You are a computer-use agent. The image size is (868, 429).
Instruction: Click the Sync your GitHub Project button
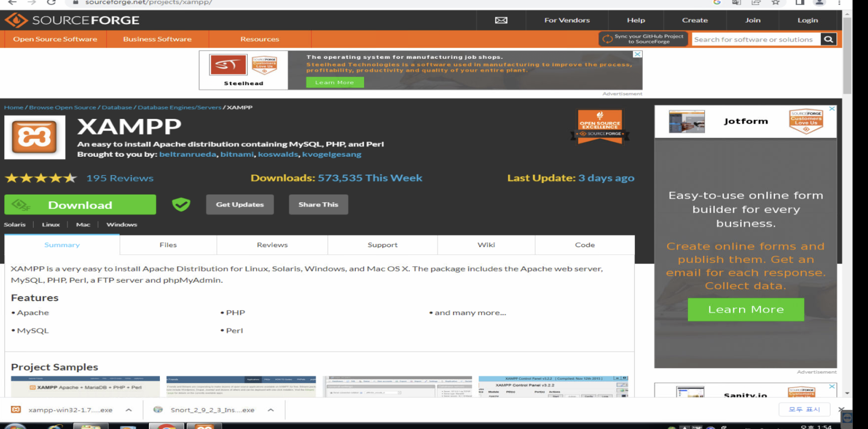(x=643, y=39)
